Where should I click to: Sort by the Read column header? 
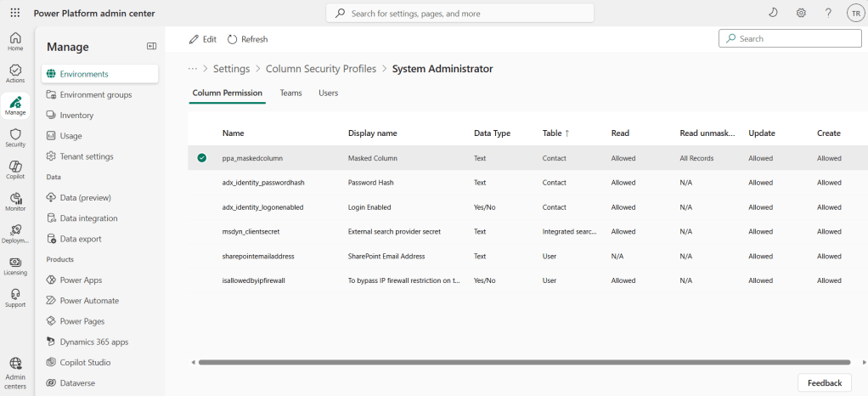tap(620, 133)
